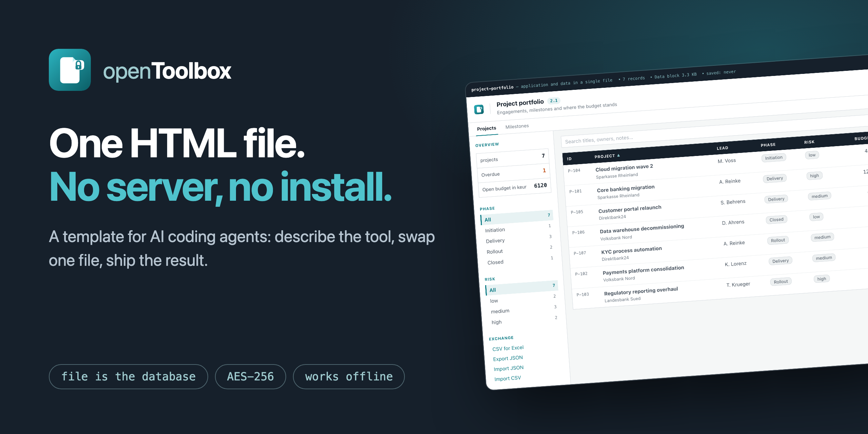Click the Rollout badge for KYC process automation
The image size is (868, 434).
778,240
